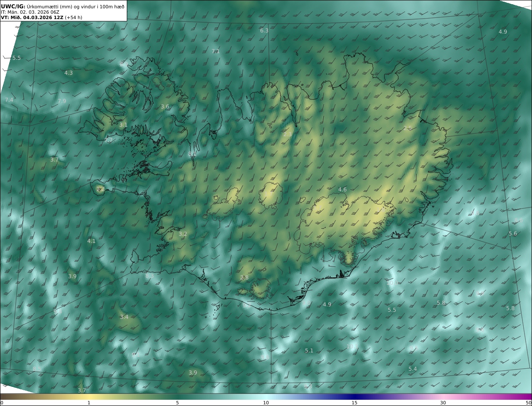Click the dark navy segment of the colorbar
Screen dimensions: 532x406
(x=355, y=396)
